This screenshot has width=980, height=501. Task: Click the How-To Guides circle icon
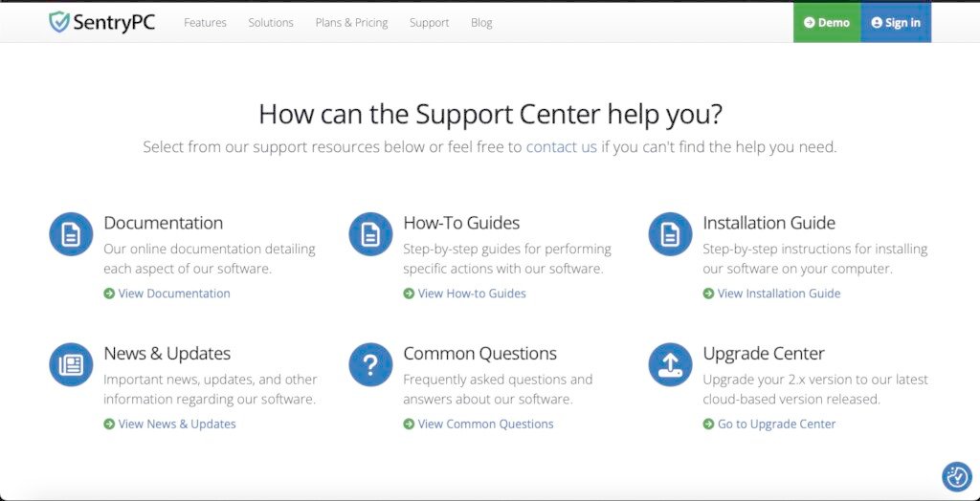tap(370, 234)
